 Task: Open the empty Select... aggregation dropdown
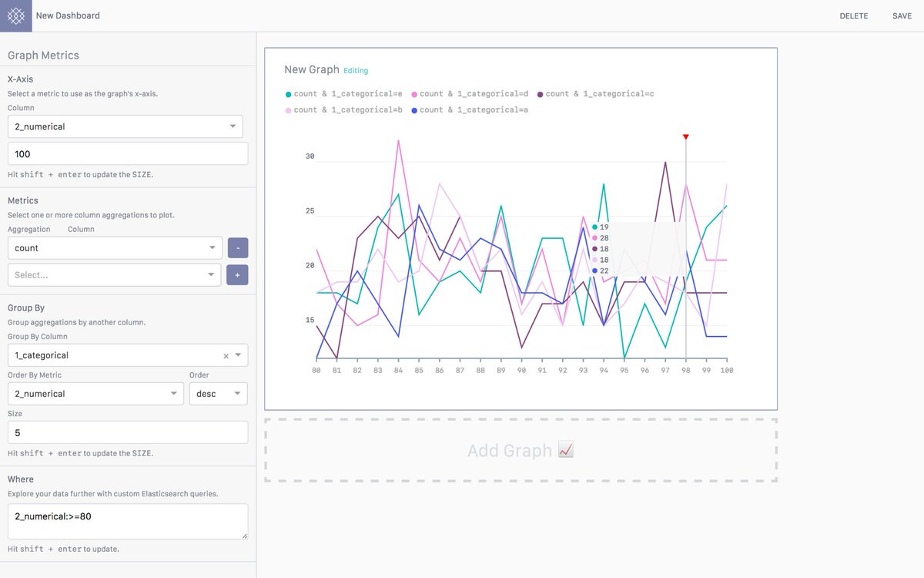pyautogui.click(x=114, y=275)
